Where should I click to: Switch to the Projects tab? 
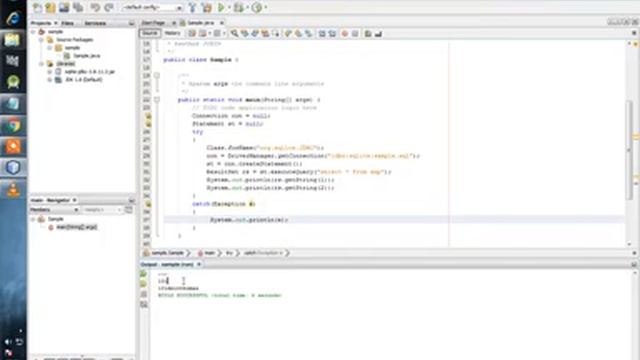pyautogui.click(x=41, y=23)
